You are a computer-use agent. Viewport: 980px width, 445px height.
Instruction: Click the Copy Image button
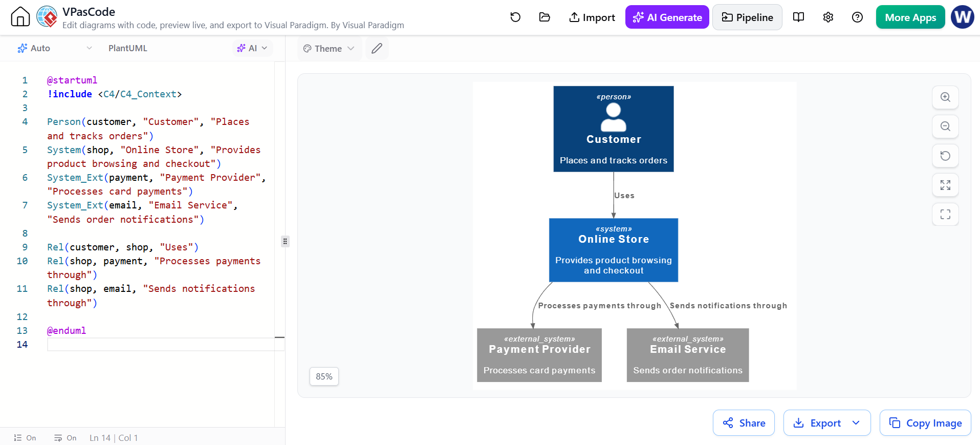pos(925,423)
